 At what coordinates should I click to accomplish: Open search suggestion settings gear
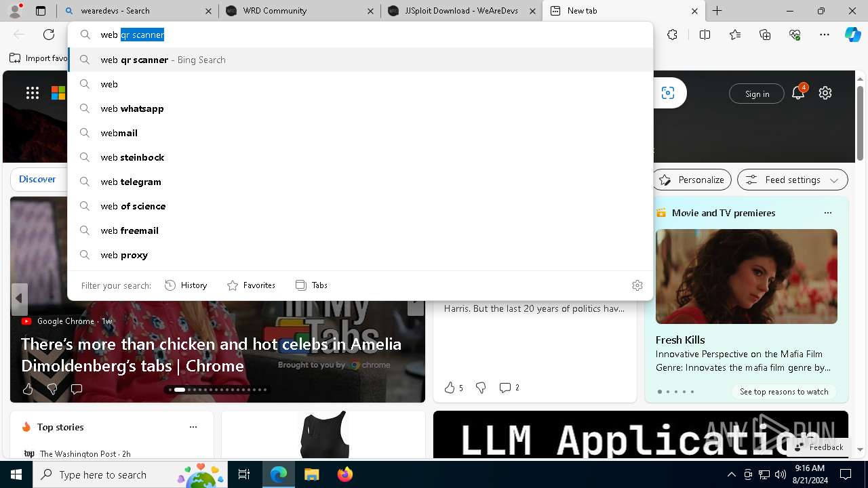pos(637,285)
